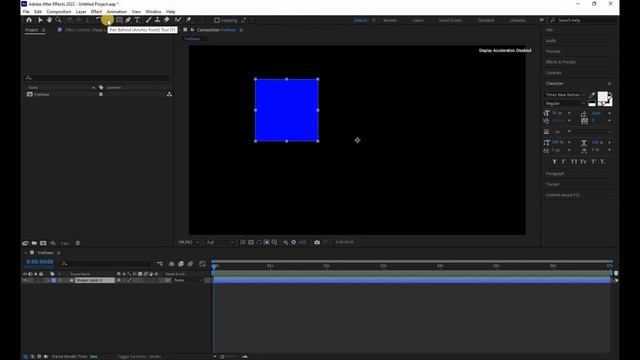Image resolution: width=640 pixels, height=360 pixels.
Task: Expand the Paragraph panel
Action: click(555, 173)
